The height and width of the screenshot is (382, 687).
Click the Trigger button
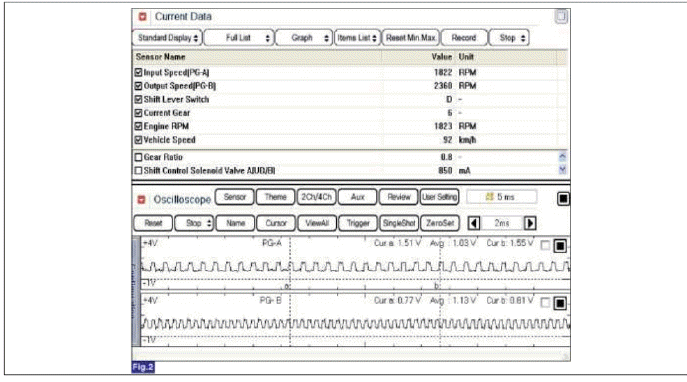tap(358, 223)
